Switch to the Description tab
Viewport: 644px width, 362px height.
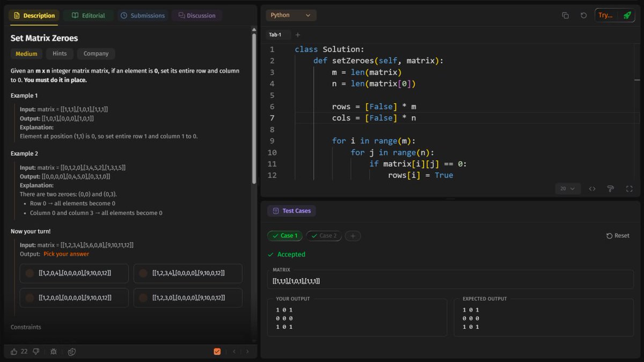pos(34,16)
